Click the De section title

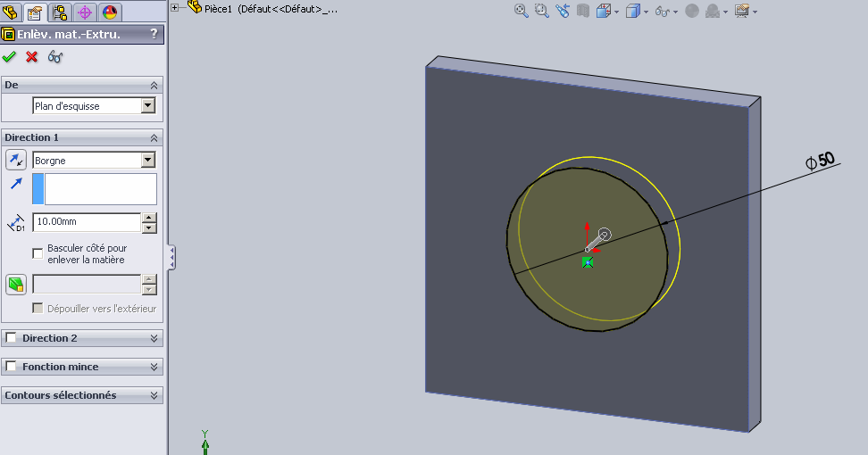tap(12, 85)
